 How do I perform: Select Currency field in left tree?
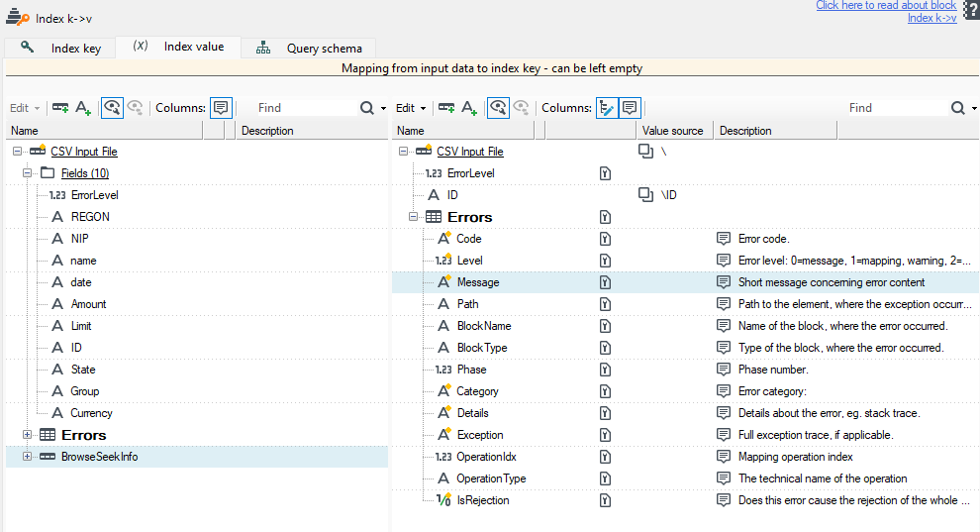(91, 413)
